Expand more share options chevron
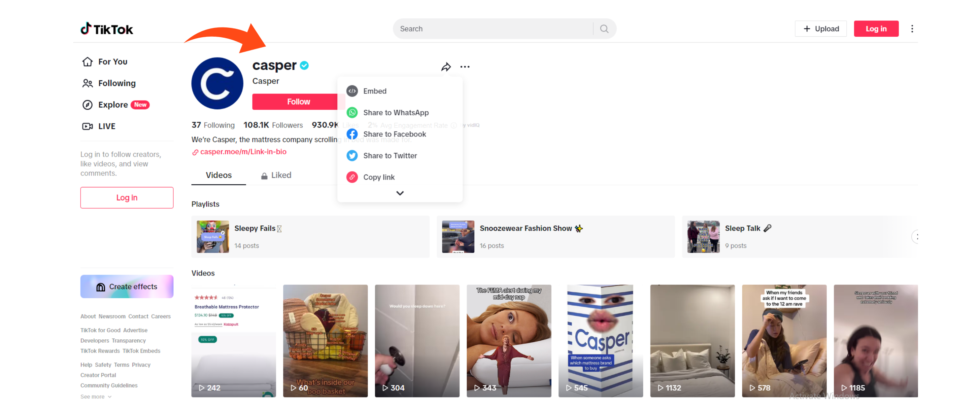 (399, 193)
